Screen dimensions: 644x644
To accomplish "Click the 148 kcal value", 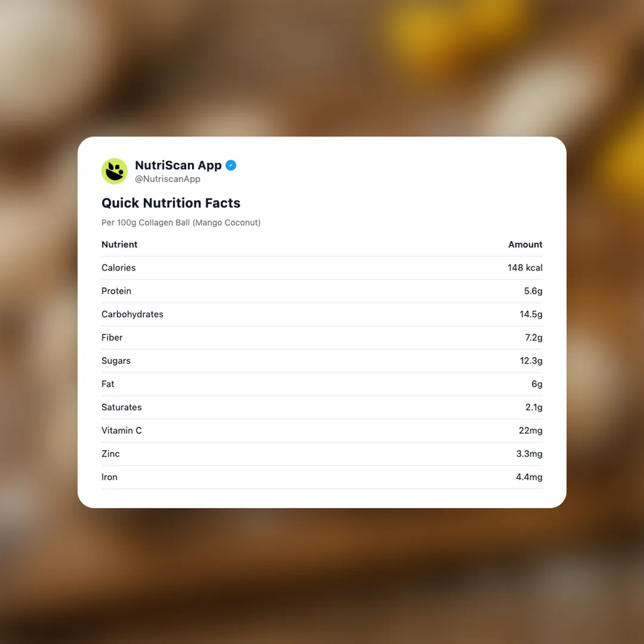I will (525, 268).
